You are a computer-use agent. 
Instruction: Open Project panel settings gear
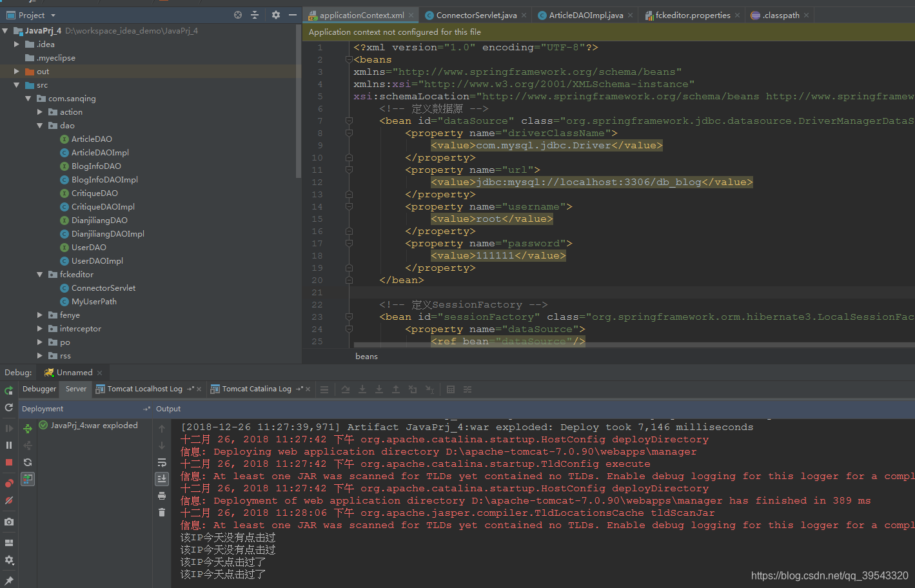[x=276, y=15]
